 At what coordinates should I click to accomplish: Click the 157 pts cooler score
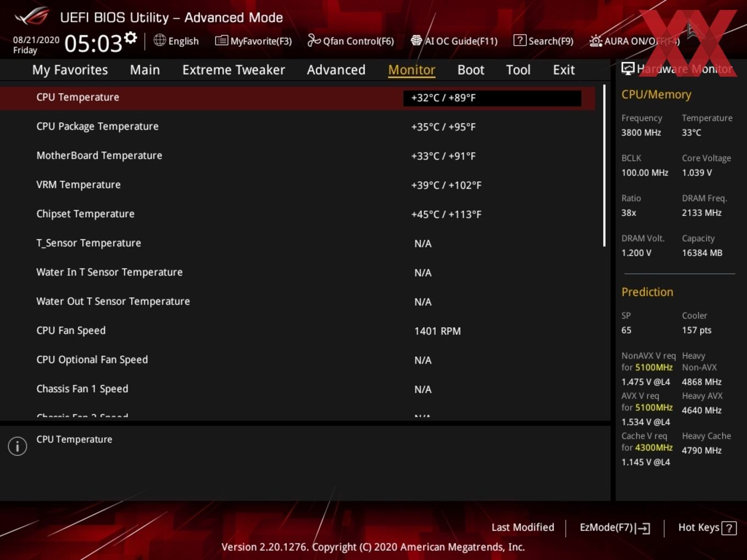(x=696, y=330)
